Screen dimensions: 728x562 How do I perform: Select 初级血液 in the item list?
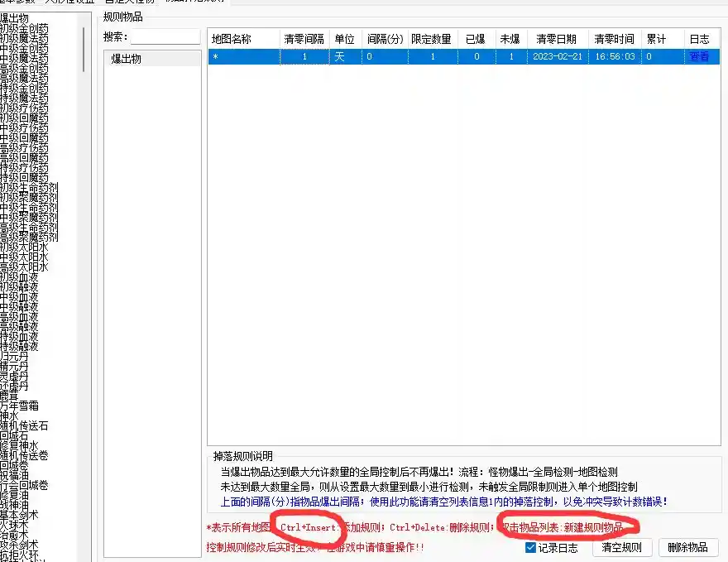coord(19,276)
